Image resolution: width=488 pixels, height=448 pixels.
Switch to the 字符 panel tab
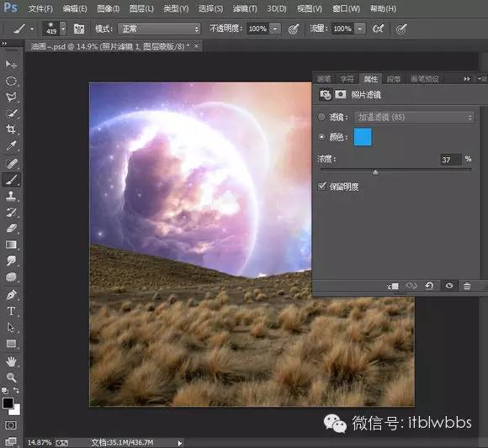pos(347,79)
